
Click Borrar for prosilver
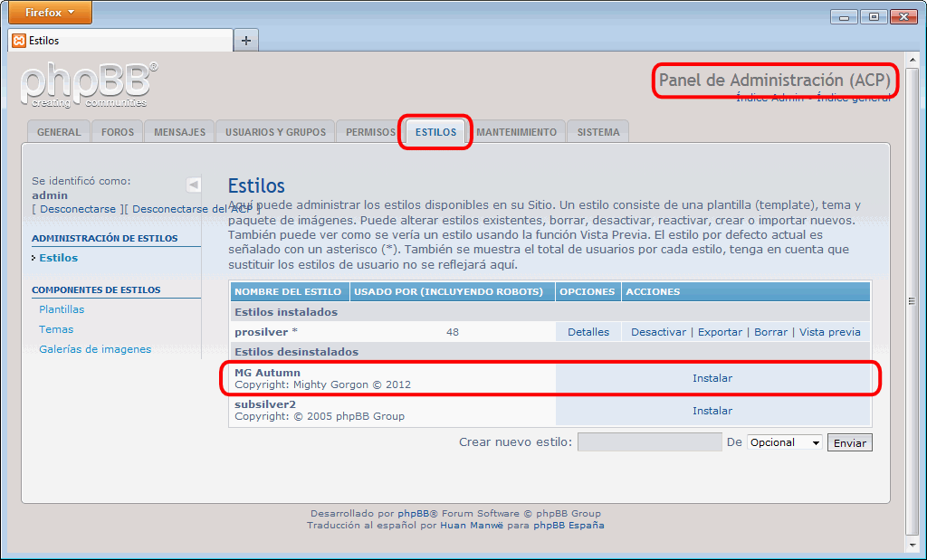771,332
